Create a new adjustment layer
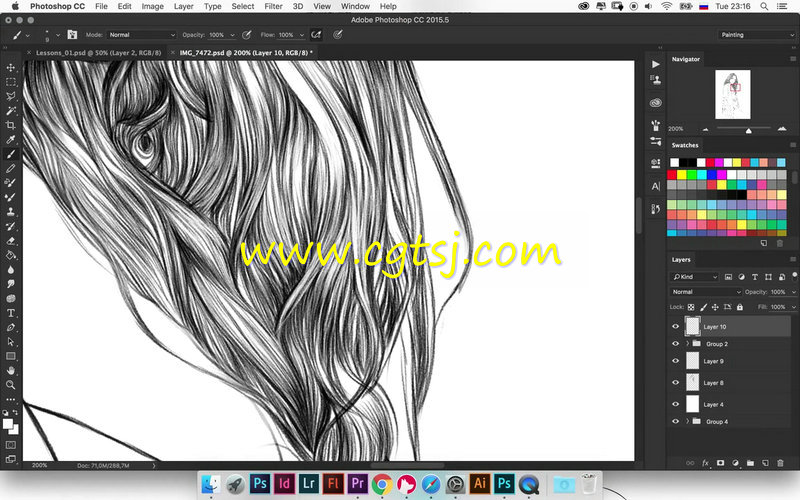 (735, 463)
